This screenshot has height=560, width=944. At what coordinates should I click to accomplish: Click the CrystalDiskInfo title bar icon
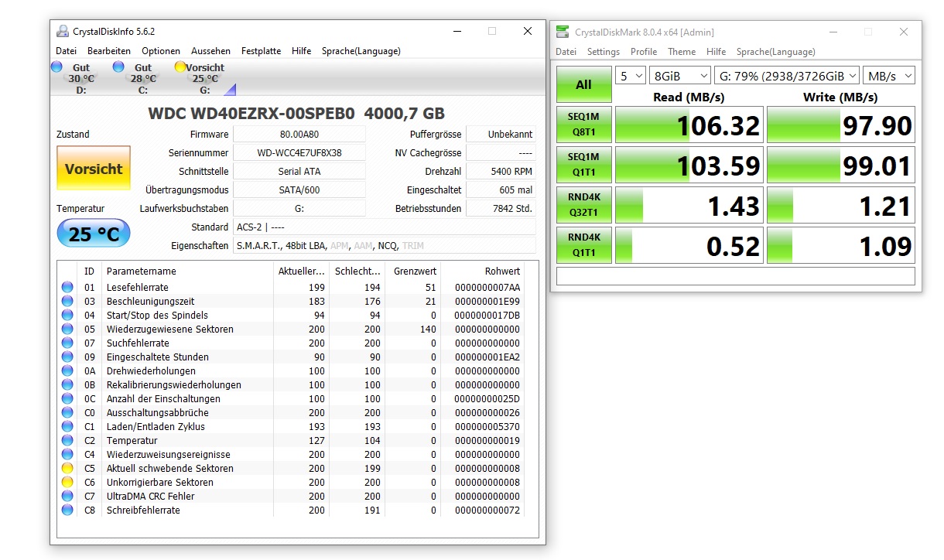[61, 31]
